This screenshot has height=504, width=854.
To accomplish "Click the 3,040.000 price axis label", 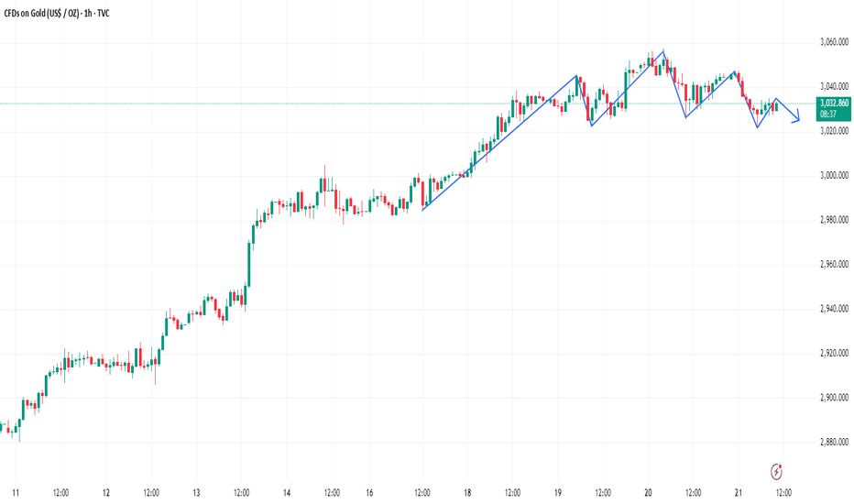I will (835, 86).
